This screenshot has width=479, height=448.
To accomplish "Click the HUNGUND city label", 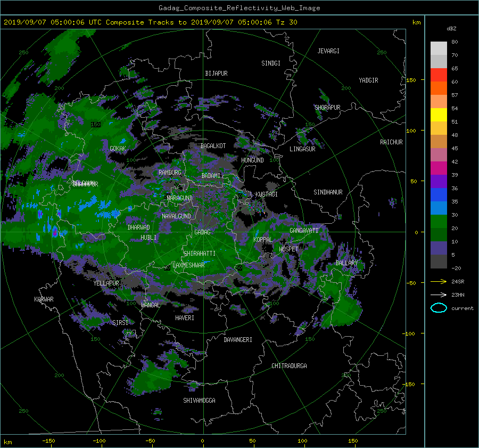I will [252, 160].
